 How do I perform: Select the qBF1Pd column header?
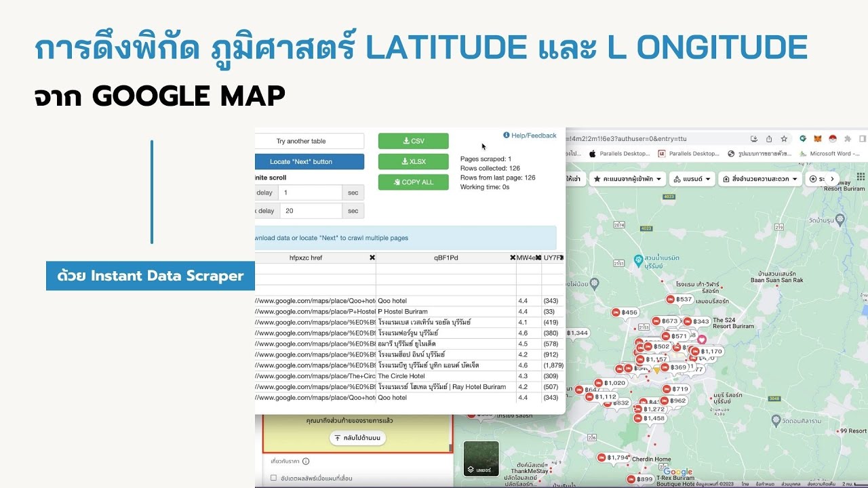(446, 258)
